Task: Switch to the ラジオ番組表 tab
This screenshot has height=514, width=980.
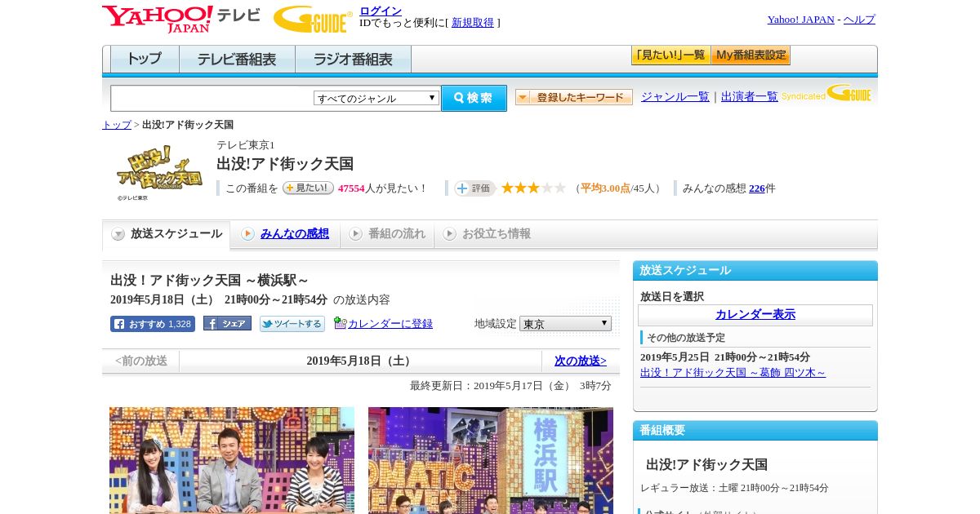Action: pos(353,59)
